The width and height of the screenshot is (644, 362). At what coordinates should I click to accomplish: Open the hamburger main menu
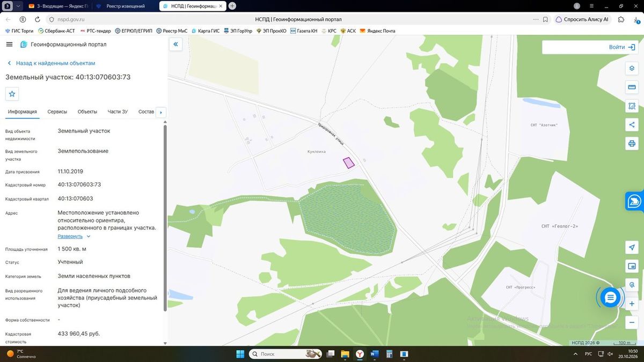[9, 45]
